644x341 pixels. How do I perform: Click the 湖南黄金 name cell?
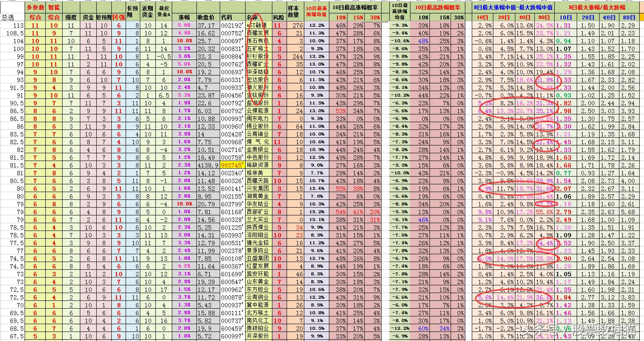pos(258,196)
